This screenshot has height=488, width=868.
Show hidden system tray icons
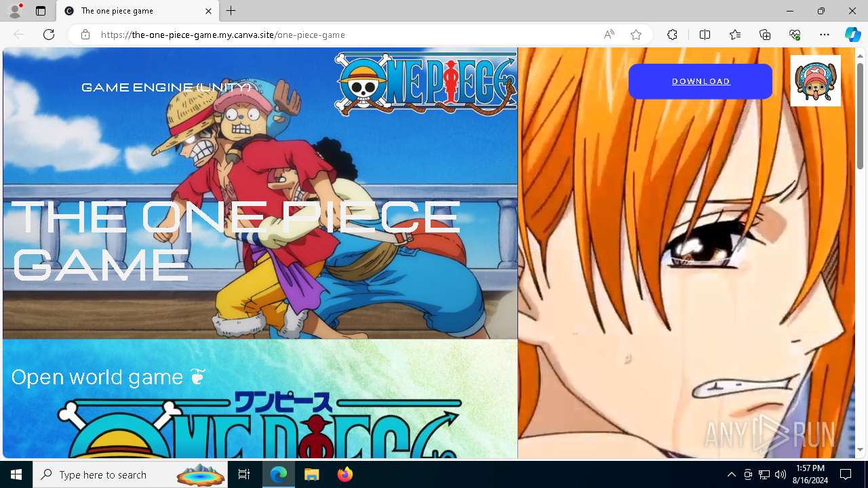[731, 474]
